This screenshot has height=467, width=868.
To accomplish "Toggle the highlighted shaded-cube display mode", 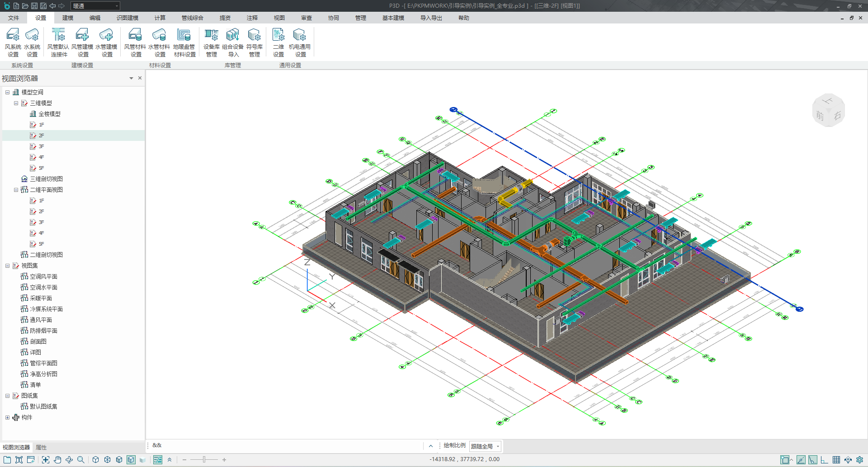I will tap(131, 460).
